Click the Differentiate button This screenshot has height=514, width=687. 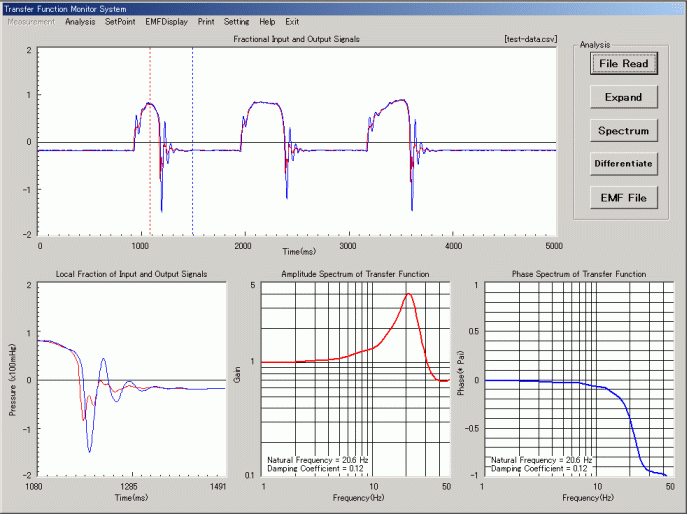click(623, 164)
